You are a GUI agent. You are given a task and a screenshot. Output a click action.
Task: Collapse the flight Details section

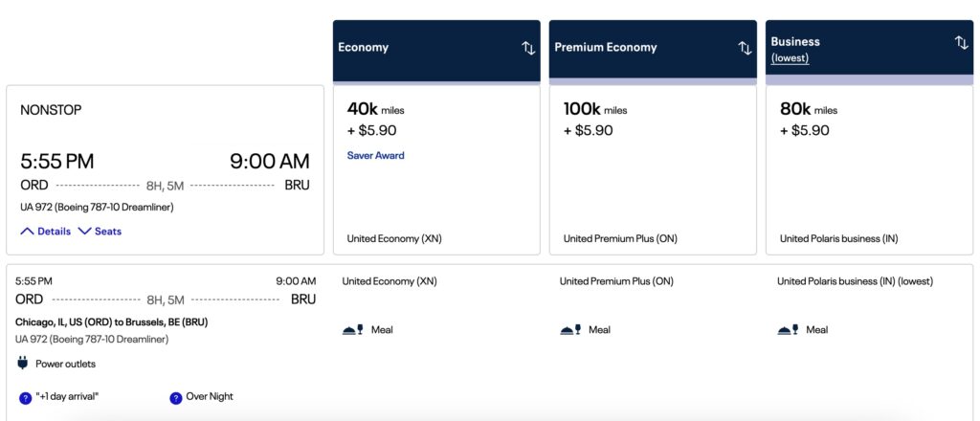(46, 232)
